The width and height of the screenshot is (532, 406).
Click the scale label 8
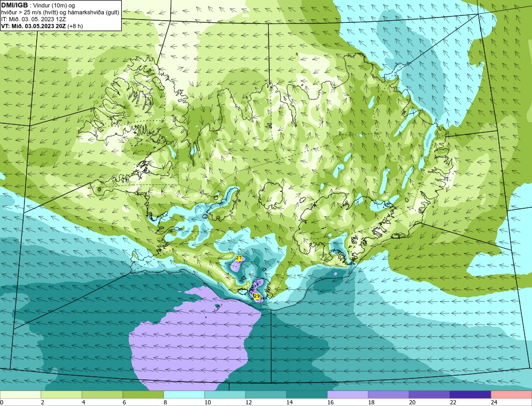point(165,402)
